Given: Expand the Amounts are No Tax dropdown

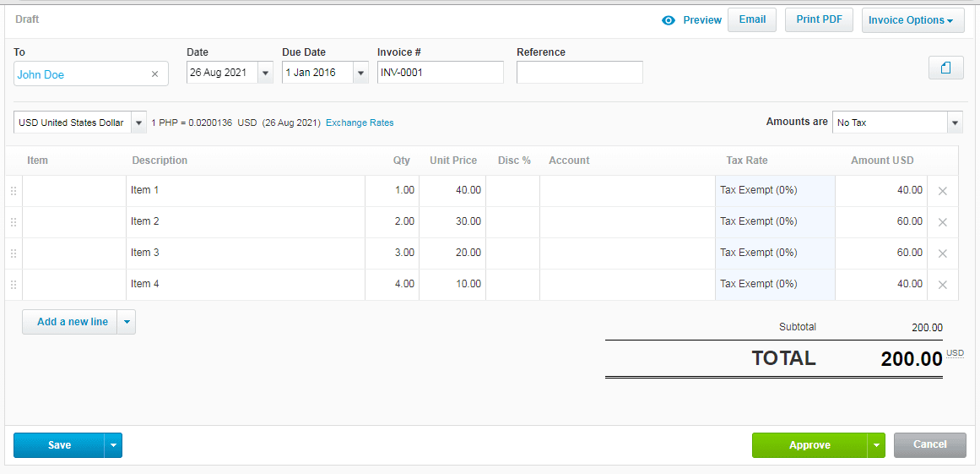Looking at the screenshot, I should pos(955,123).
